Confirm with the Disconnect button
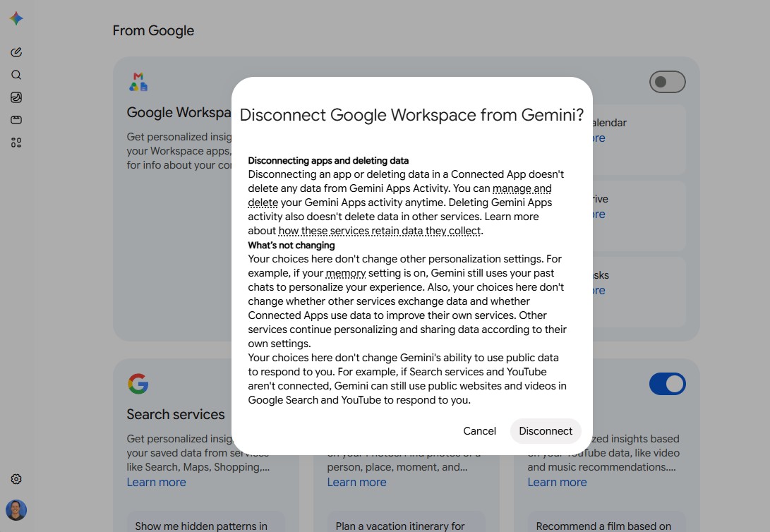 coord(546,431)
